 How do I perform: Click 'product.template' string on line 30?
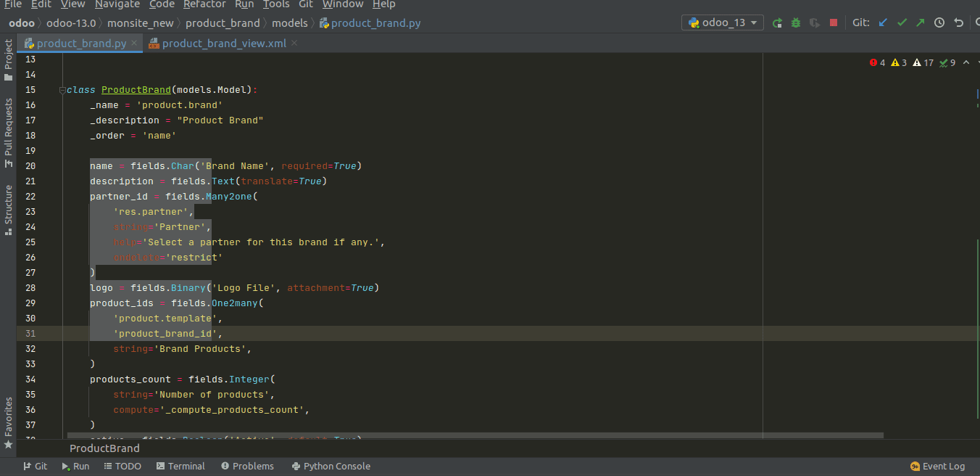pyautogui.click(x=165, y=319)
